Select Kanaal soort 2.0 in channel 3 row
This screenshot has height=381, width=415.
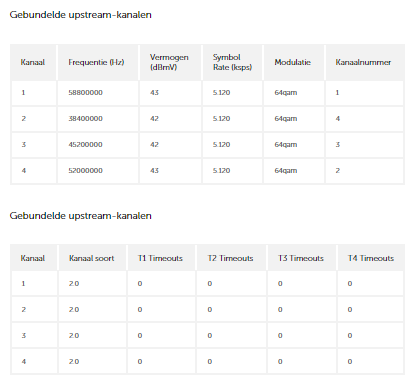pyautogui.click(x=74, y=336)
